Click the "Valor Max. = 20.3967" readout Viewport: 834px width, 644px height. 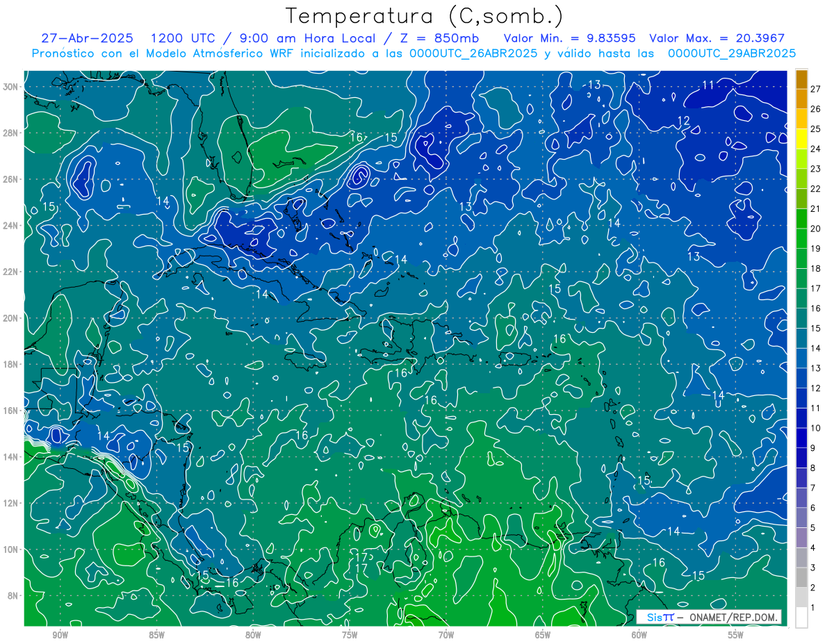tap(717, 38)
